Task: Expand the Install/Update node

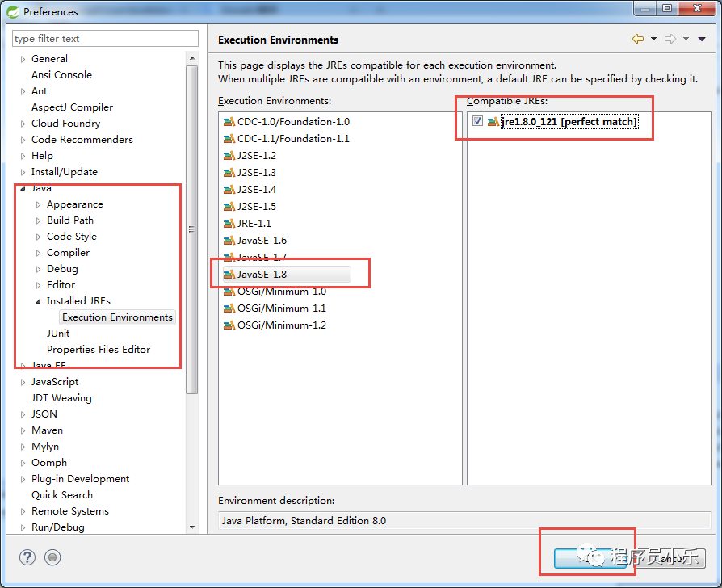Action: pos(23,172)
